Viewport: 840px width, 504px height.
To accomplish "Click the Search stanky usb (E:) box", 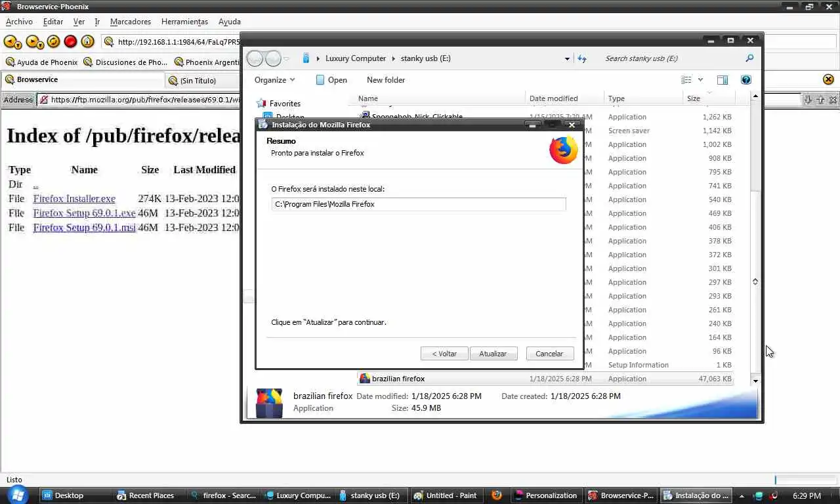I will [673, 58].
